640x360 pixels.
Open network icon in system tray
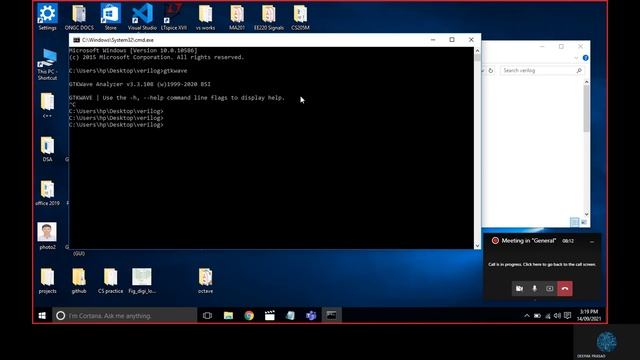[547, 316]
